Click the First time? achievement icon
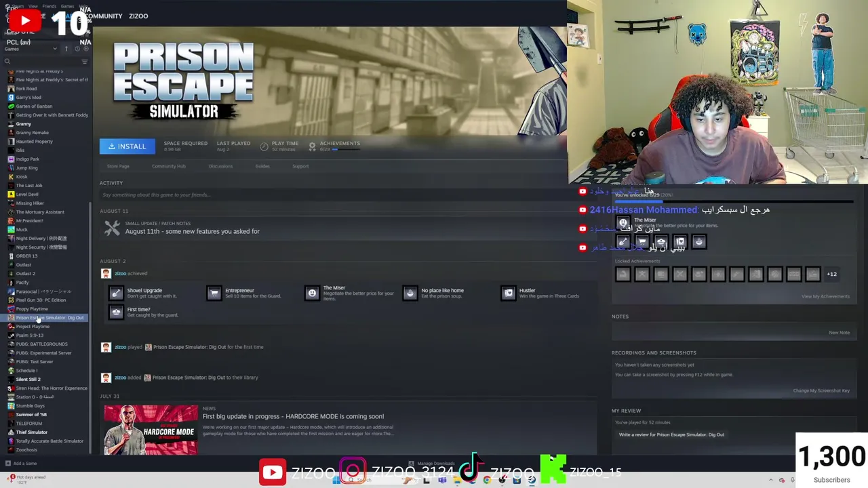This screenshot has width=868, height=488. 116,312
